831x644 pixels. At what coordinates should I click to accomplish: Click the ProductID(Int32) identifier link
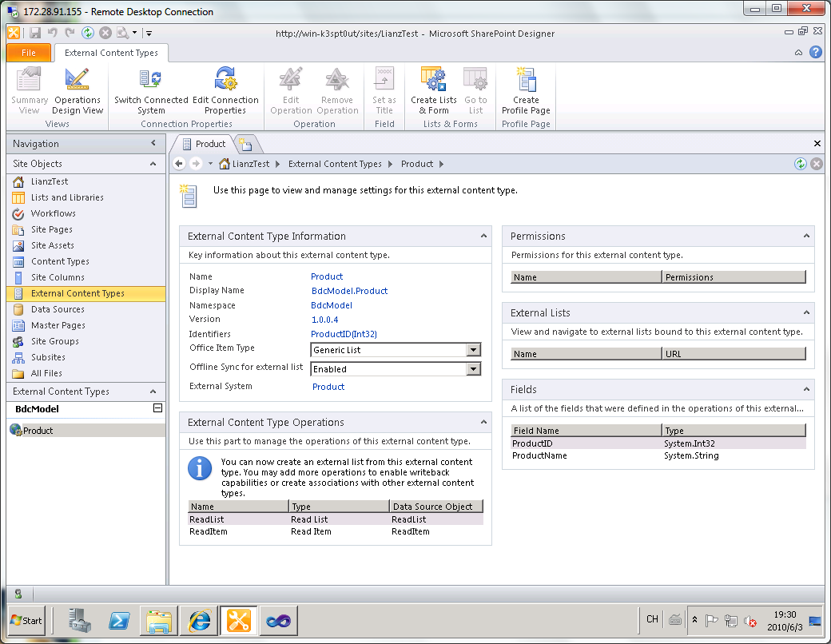[344, 334]
